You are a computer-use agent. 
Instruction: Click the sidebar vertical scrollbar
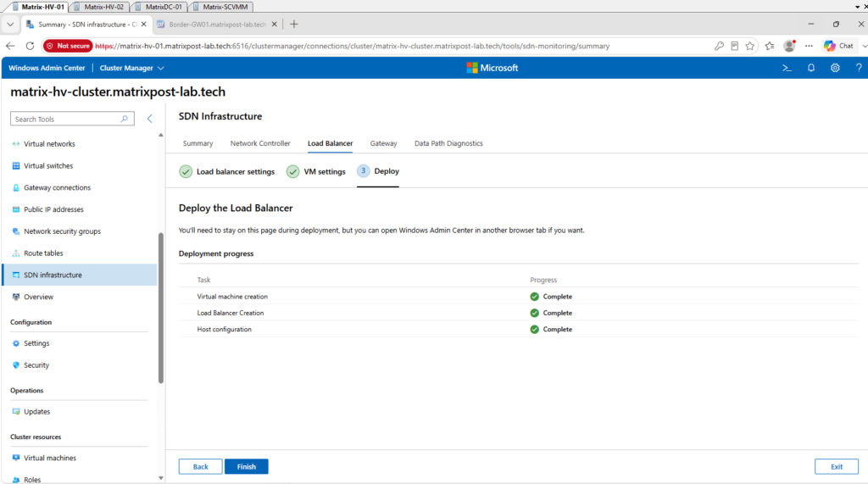161,308
